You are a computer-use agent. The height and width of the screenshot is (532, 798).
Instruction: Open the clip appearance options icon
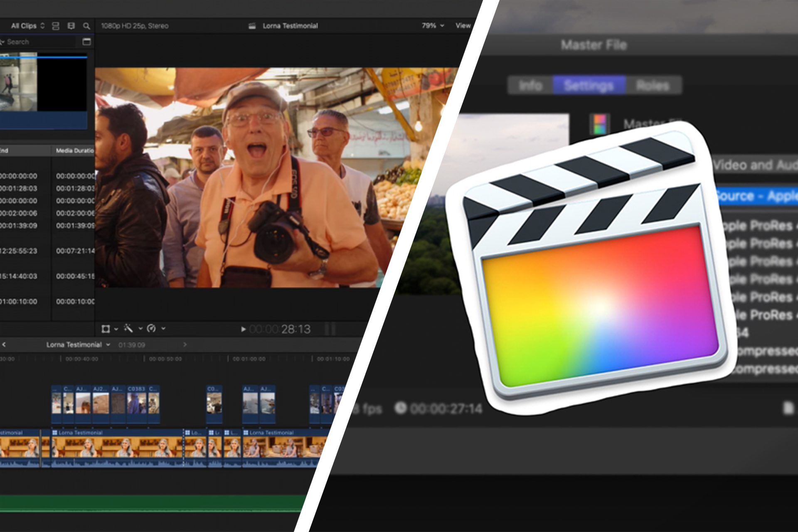click(56, 26)
